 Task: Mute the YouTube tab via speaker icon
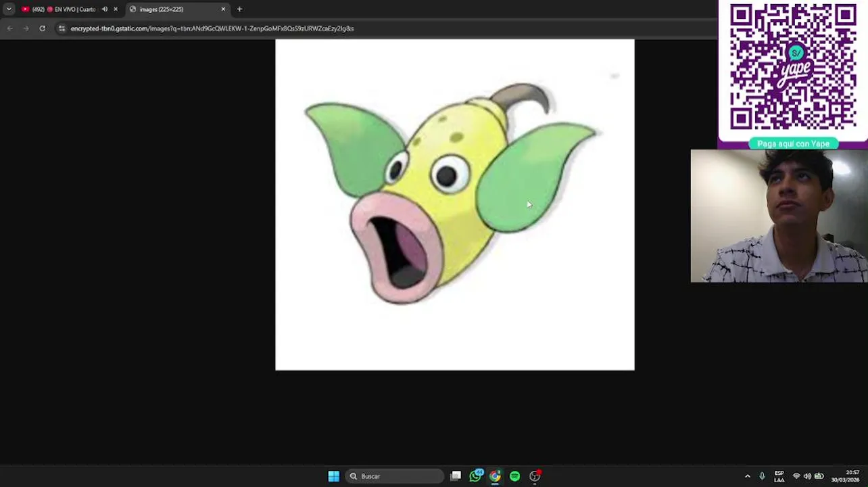tap(104, 9)
